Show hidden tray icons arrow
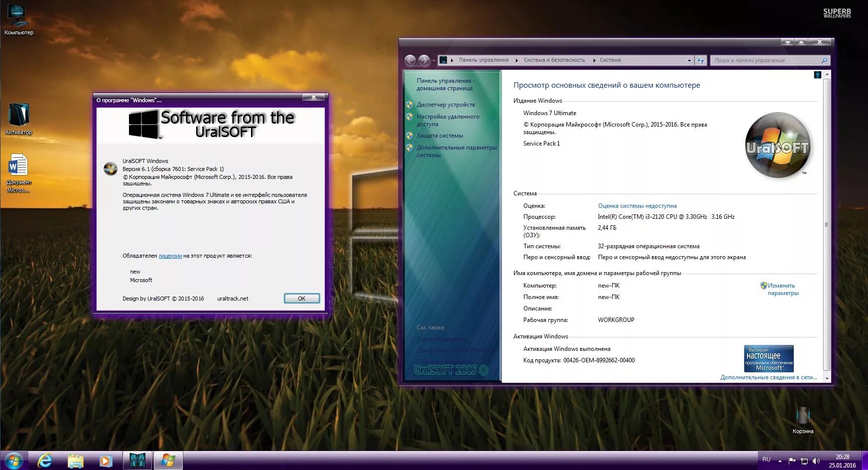The height and width of the screenshot is (470, 868). (780, 461)
